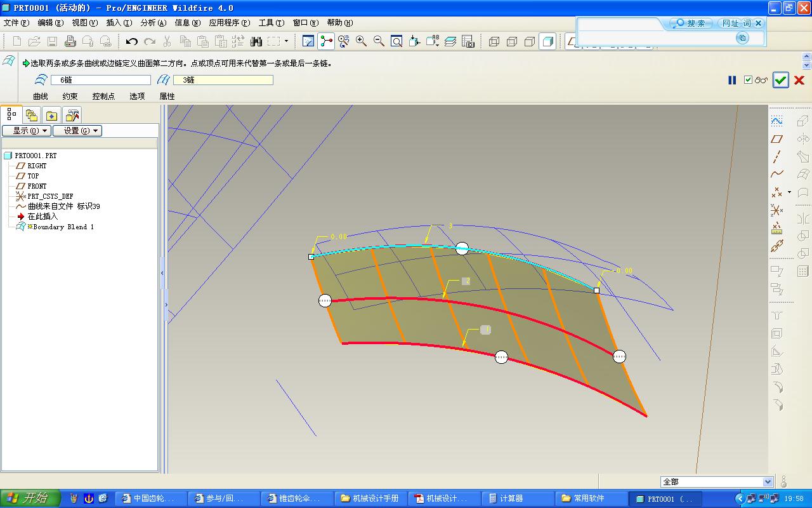Image resolution: width=812 pixels, height=508 pixels.
Task: Click the 3链 second direction collector field
Action: (x=223, y=80)
